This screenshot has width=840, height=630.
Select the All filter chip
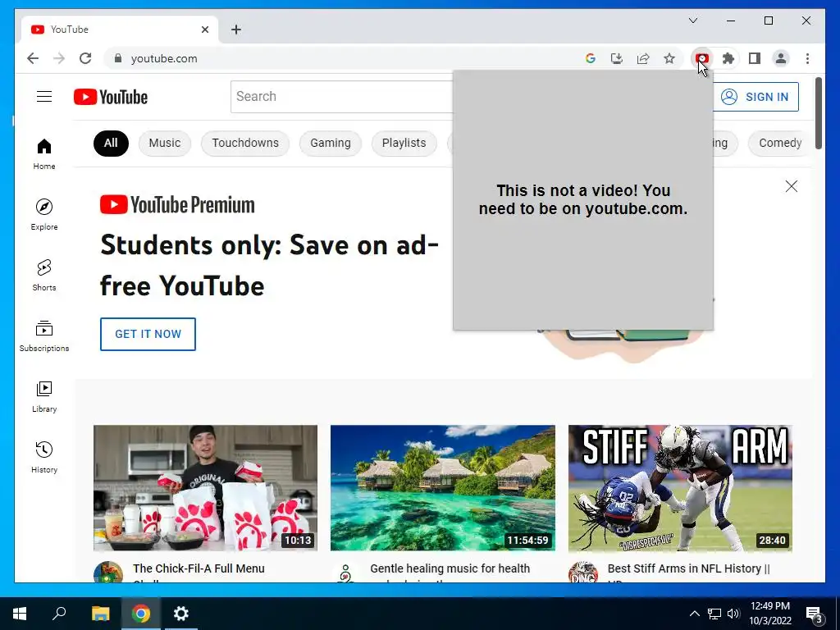point(111,143)
